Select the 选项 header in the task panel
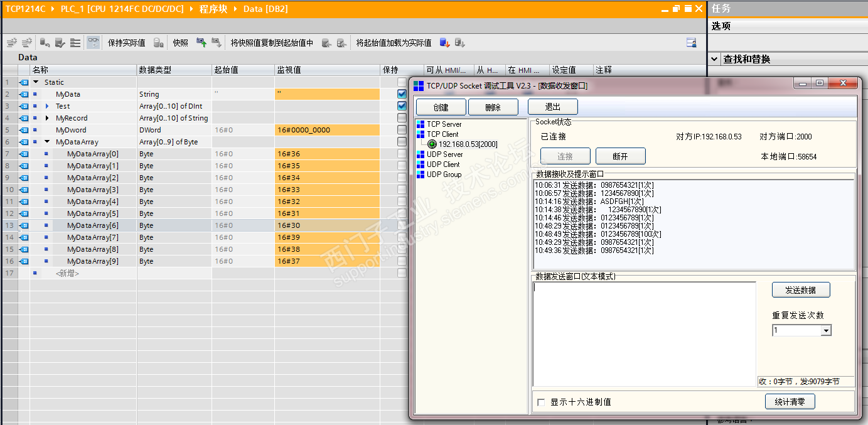The height and width of the screenshot is (425, 868). (721, 26)
